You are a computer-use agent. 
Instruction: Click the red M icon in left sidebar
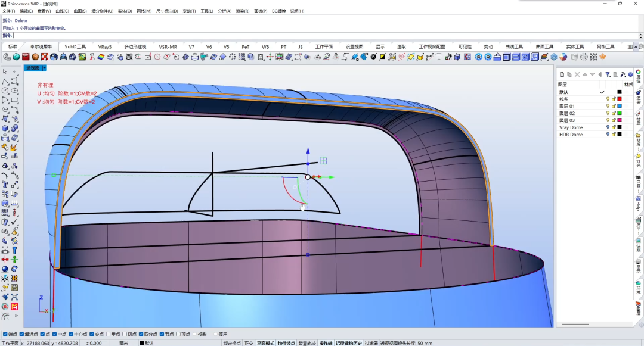[x=14, y=306]
